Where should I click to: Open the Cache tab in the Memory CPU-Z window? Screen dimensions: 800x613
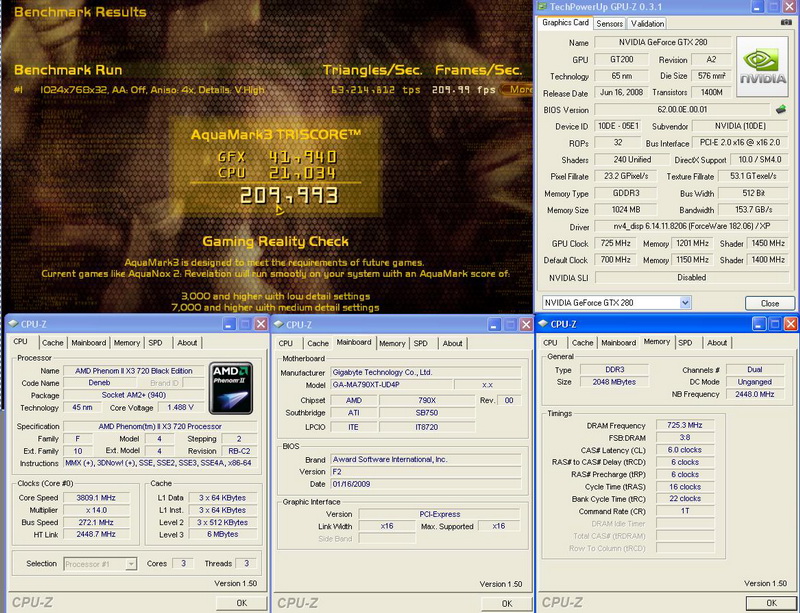pyautogui.click(x=583, y=343)
